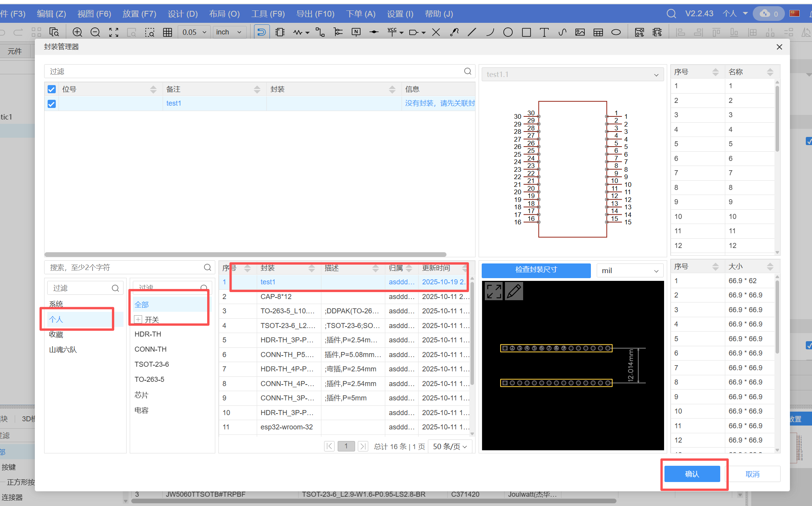812x506 pixels.
Task: Click the 检查封装尺寸 button
Action: point(536,270)
